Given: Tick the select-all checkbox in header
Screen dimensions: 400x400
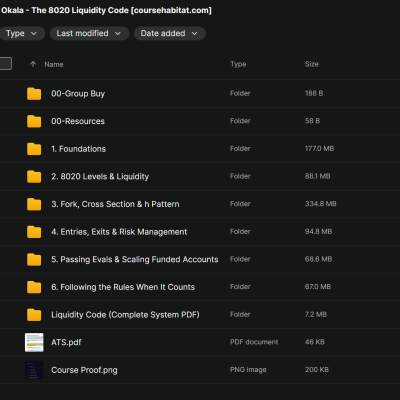Looking at the screenshot, I should pyautogui.click(x=5, y=64).
